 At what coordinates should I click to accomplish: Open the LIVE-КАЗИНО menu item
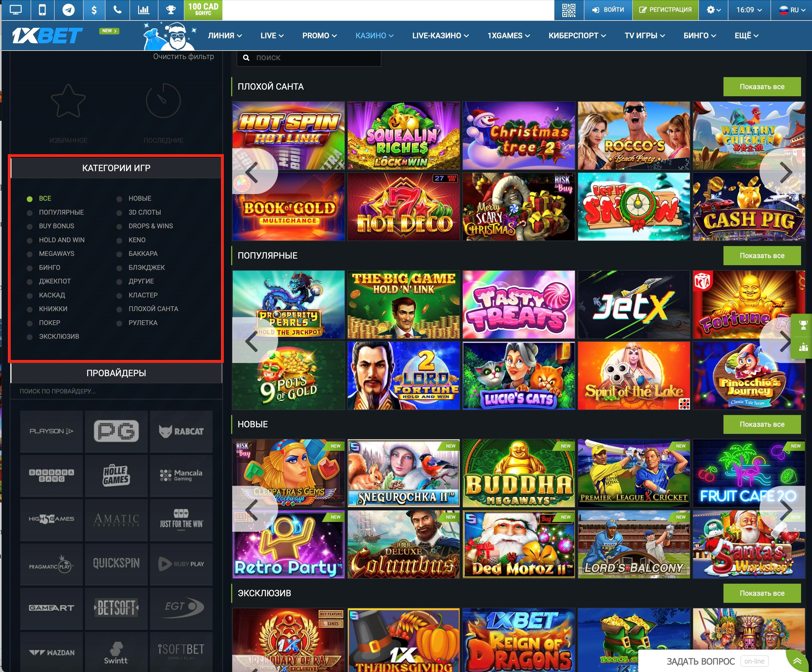440,36
